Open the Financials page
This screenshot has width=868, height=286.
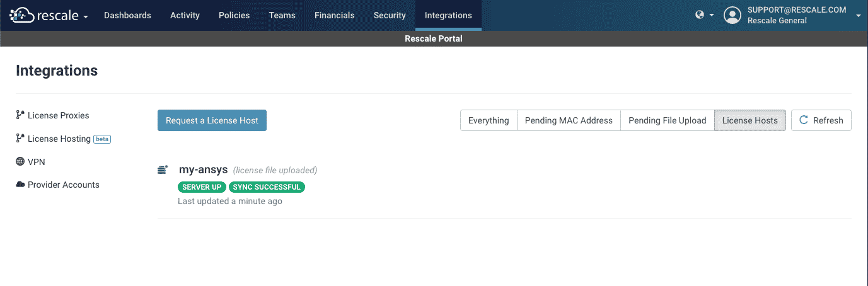pos(334,15)
